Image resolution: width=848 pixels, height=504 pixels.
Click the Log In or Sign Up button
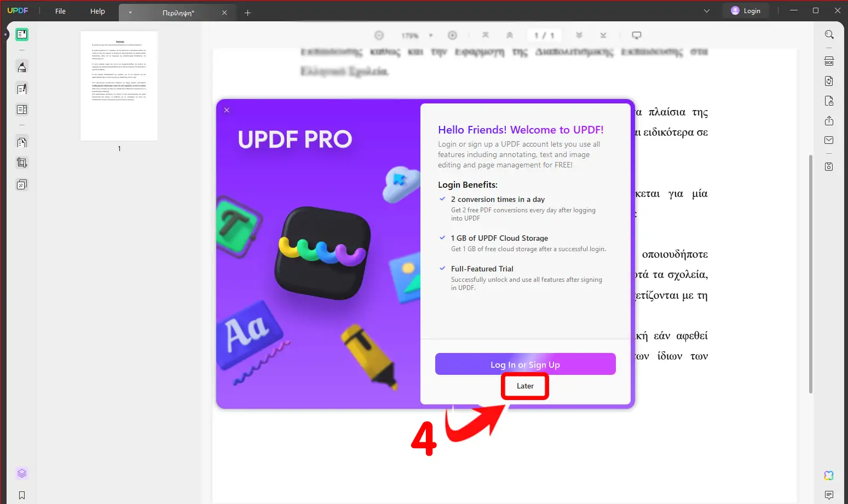click(x=526, y=364)
